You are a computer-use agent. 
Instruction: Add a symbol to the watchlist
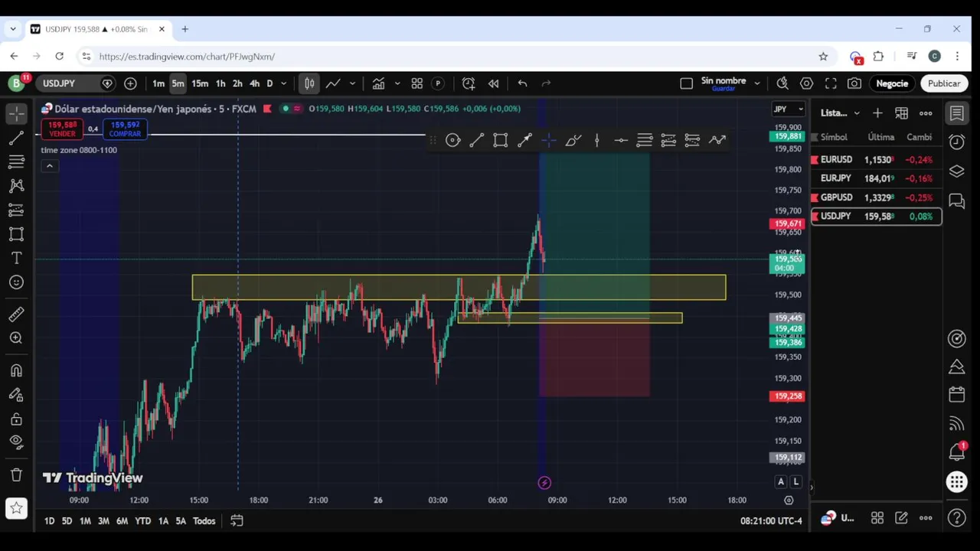coord(877,113)
